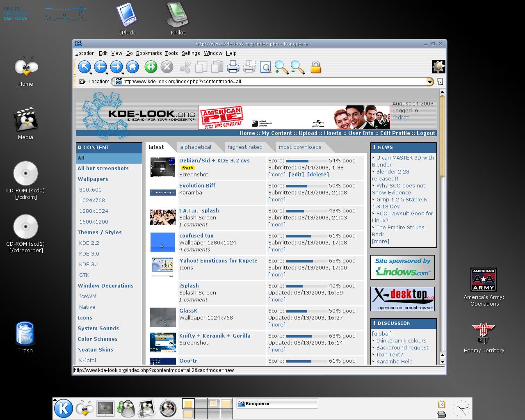Click the Copy icon in toolbar
525x420 pixels.
click(x=201, y=67)
